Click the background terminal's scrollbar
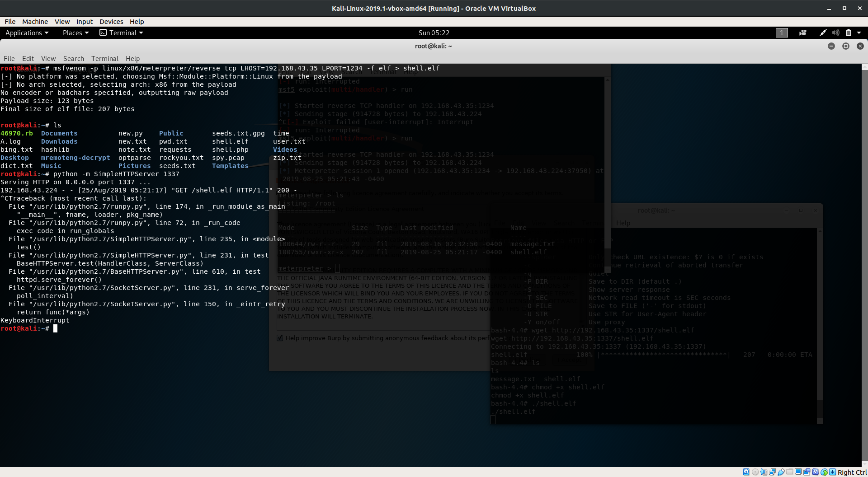The width and height of the screenshot is (868, 477). pyautogui.click(x=820, y=326)
